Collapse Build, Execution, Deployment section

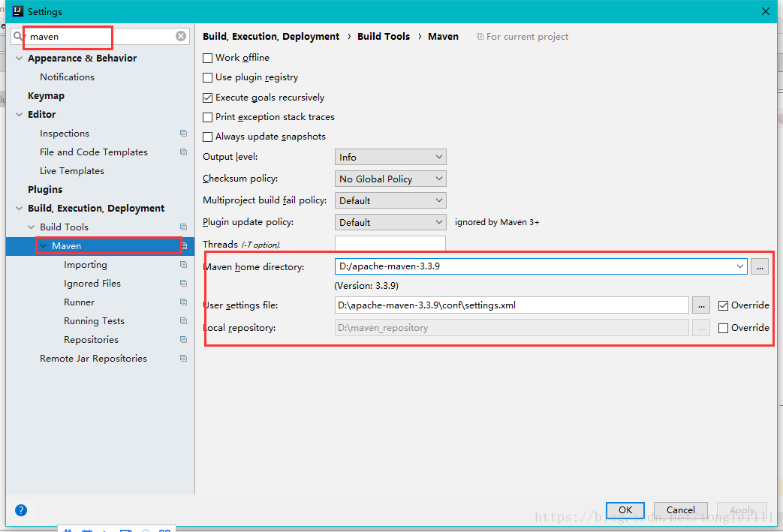coord(19,208)
